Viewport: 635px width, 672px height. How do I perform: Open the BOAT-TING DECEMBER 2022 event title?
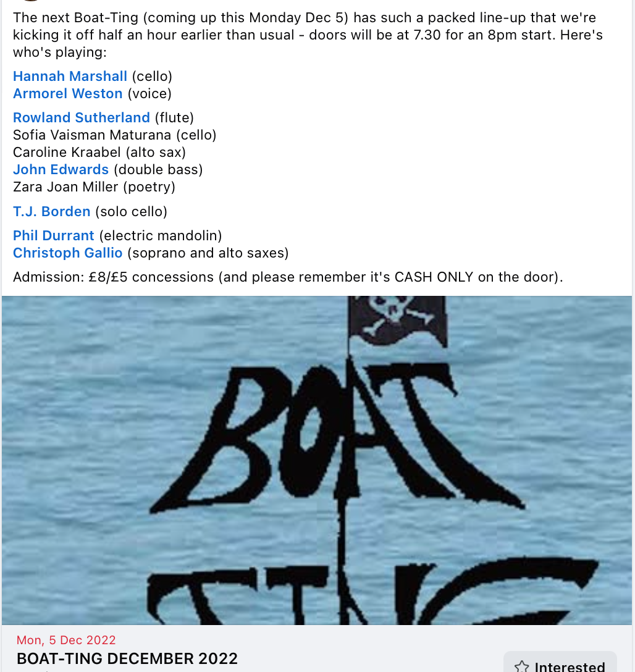tap(127, 658)
